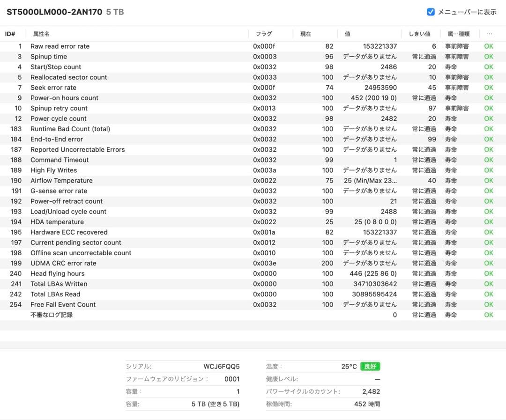The image size is (506, 420).
Task: Click the serial number value WCJ6FQQ5
Action: point(221,366)
